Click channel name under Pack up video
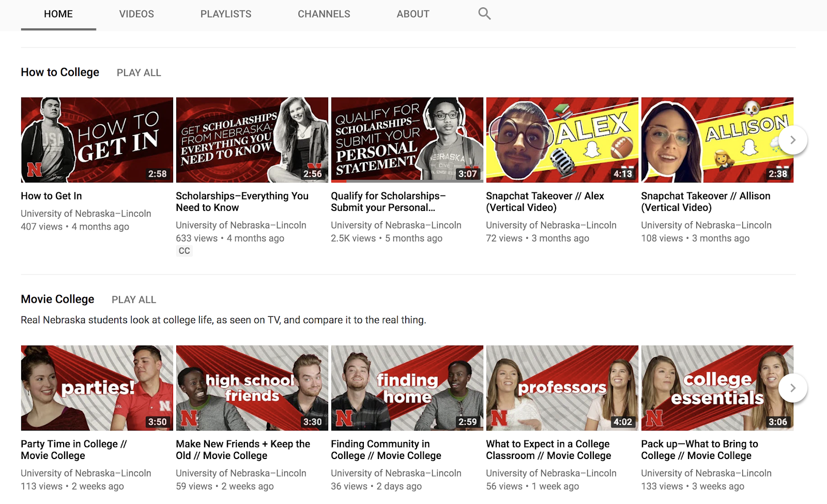 (x=706, y=473)
